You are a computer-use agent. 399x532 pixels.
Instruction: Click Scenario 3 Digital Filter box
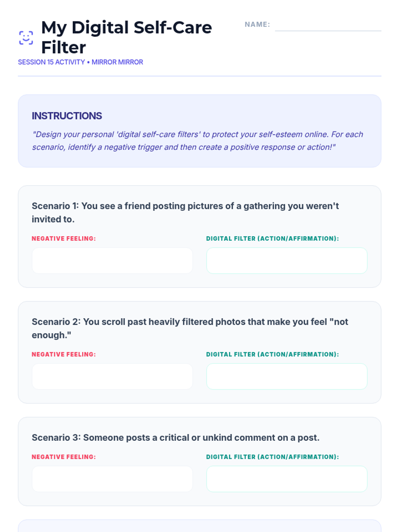click(x=287, y=479)
